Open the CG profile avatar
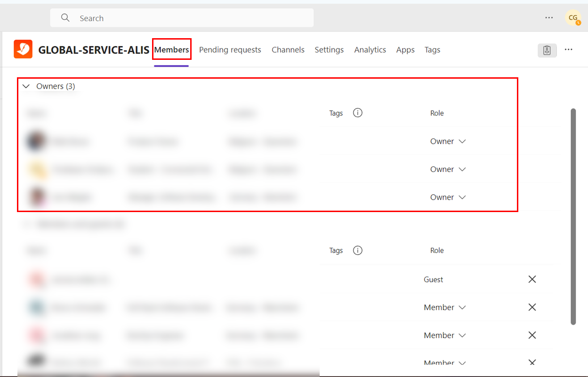The image size is (588, 377). [573, 18]
